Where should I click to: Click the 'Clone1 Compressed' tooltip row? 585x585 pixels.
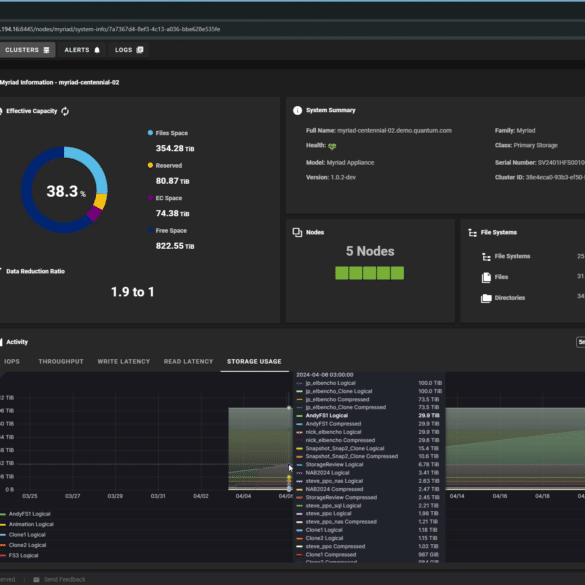[x=369, y=555]
